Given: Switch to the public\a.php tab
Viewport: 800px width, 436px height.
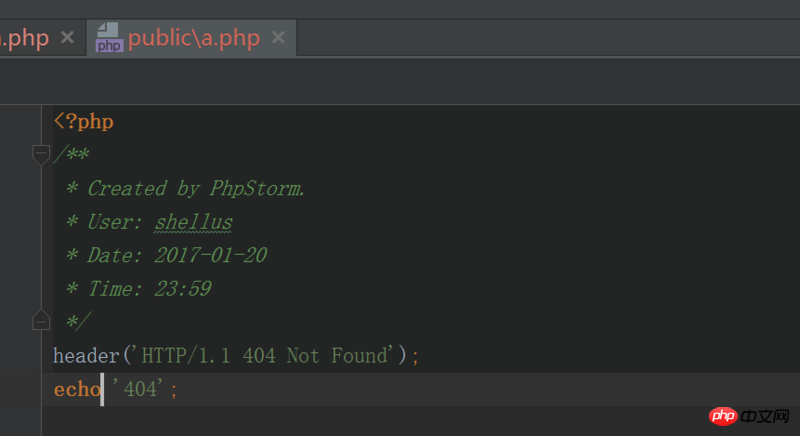Looking at the screenshot, I should pos(193,39).
